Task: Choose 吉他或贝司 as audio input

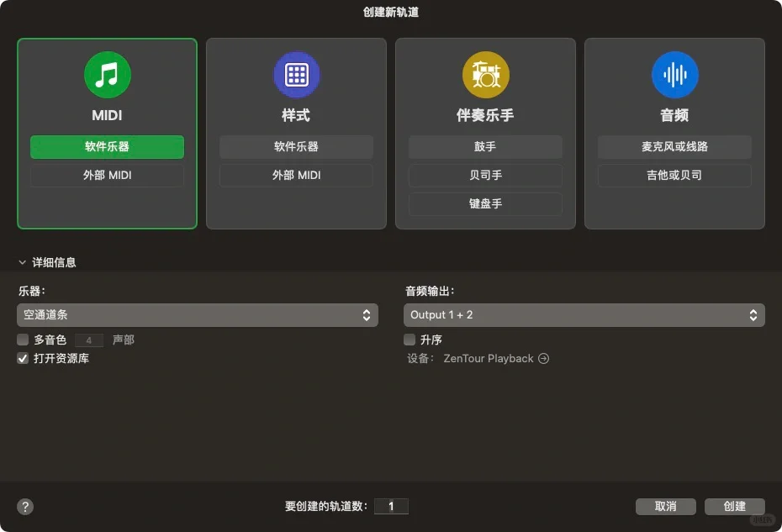Action: click(x=674, y=175)
